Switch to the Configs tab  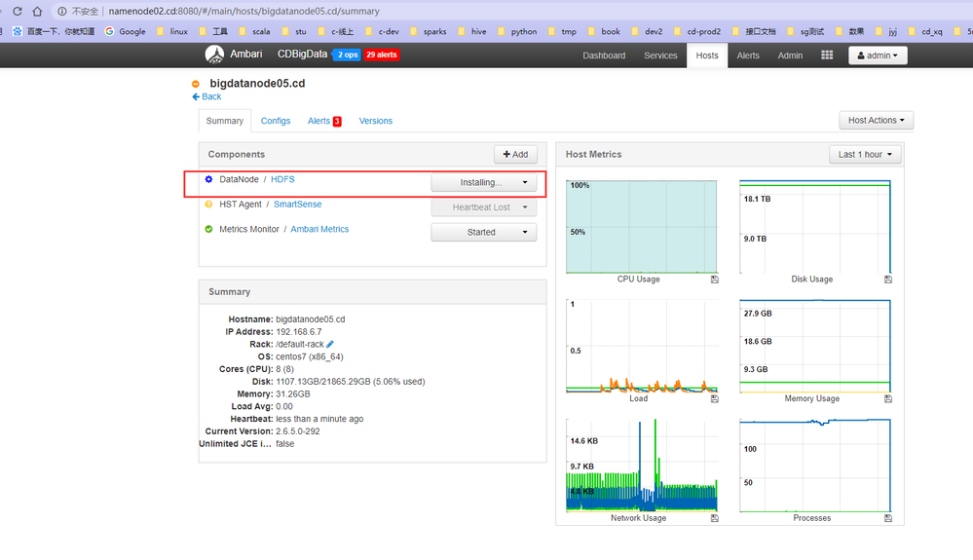click(276, 121)
